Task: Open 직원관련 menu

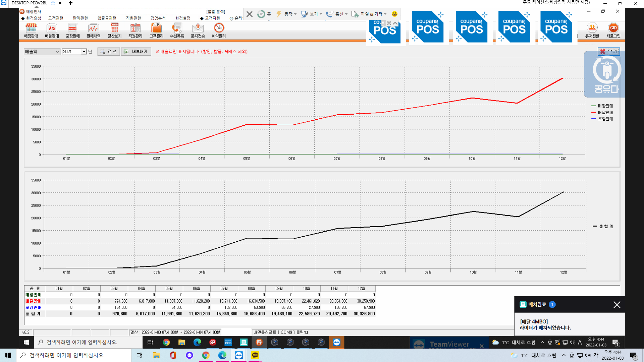Action: click(x=133, y=18)
